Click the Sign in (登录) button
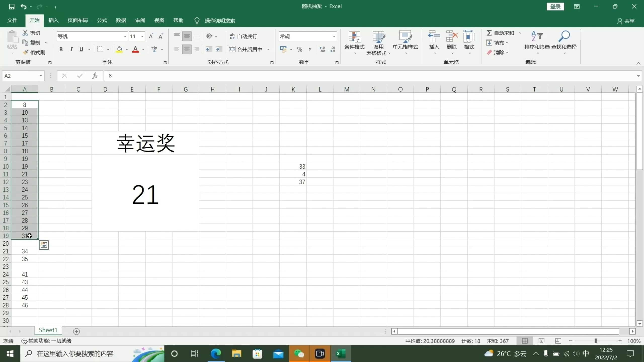Screen dimensions: 644x362 [555, 7]
